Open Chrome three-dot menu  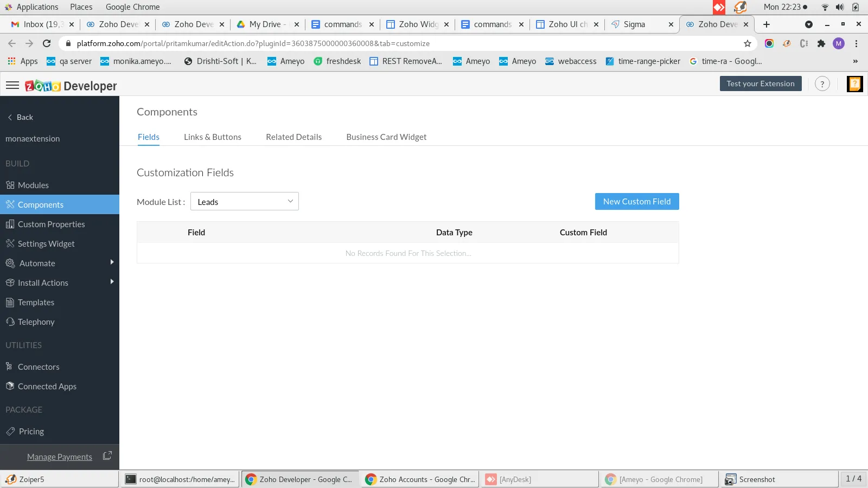pos(857,43)
